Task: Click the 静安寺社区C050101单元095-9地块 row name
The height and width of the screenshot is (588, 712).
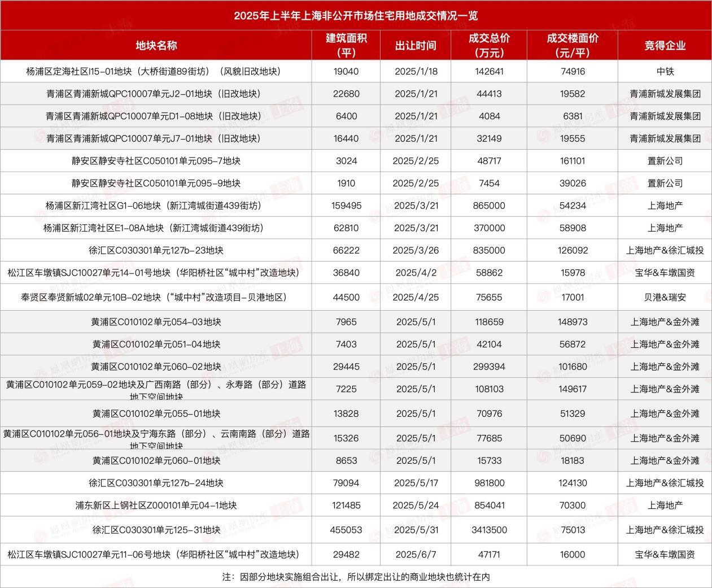Action: [x=156, y=184]
